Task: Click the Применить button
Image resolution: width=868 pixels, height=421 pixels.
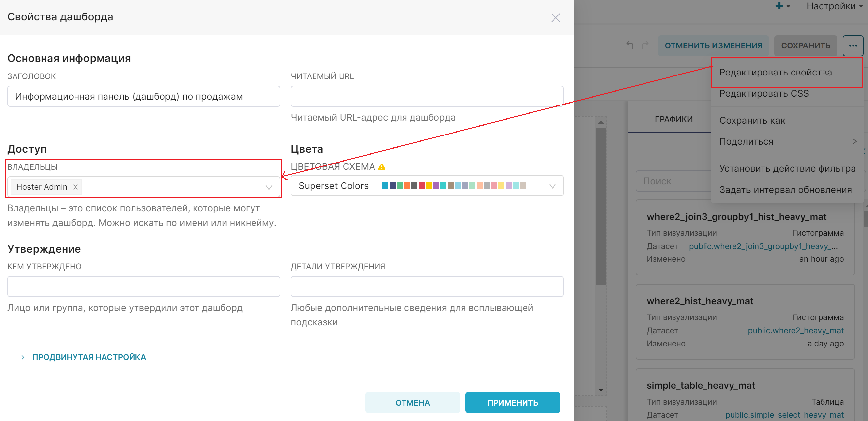Action: pyautogui.click(x=513, y=403)
